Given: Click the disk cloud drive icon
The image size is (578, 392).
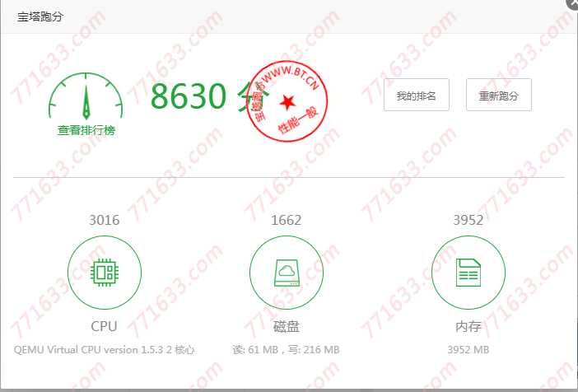Looking at the screenshot, I should pyautogui.click(x=287, y=273).
